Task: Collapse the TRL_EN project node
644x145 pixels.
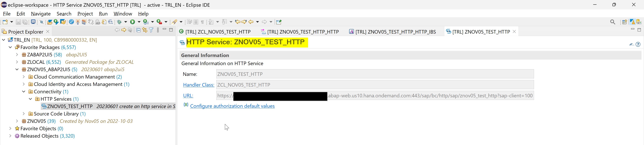Action: [x=4, y=40]
